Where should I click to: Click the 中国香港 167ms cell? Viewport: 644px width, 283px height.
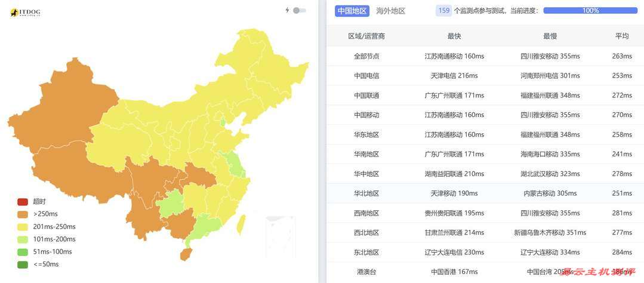tap(454, 272)
